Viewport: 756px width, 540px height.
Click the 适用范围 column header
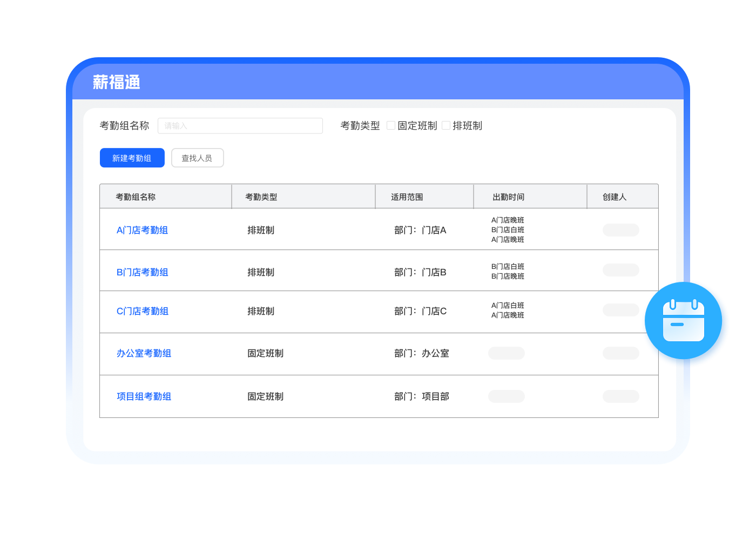(407, 197)
